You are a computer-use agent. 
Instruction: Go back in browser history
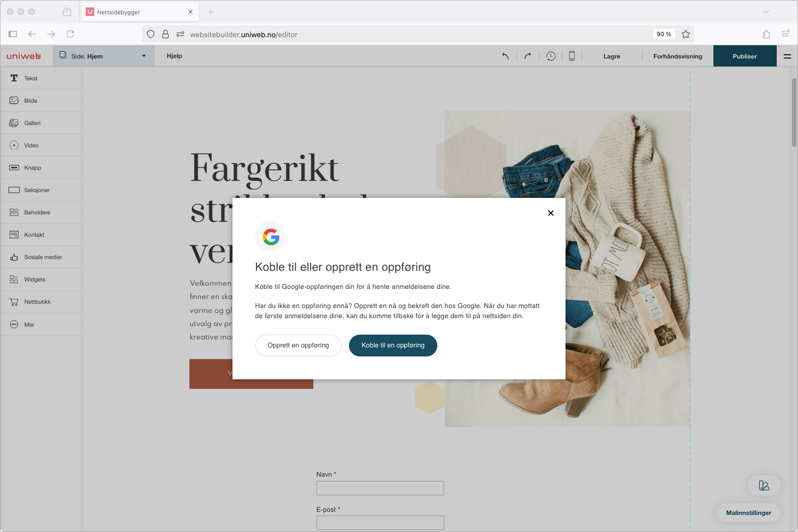(32, 34)
